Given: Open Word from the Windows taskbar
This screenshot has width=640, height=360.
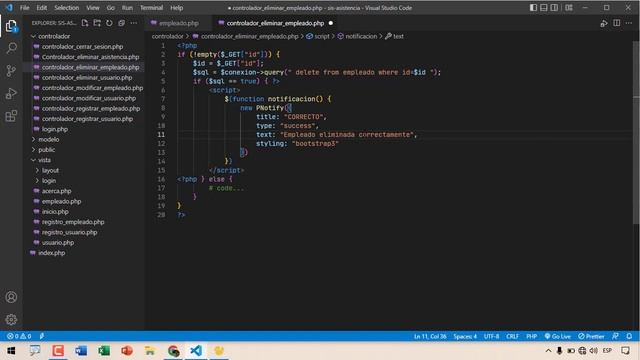Looking at the screenshot, I should tap(81, 351).
